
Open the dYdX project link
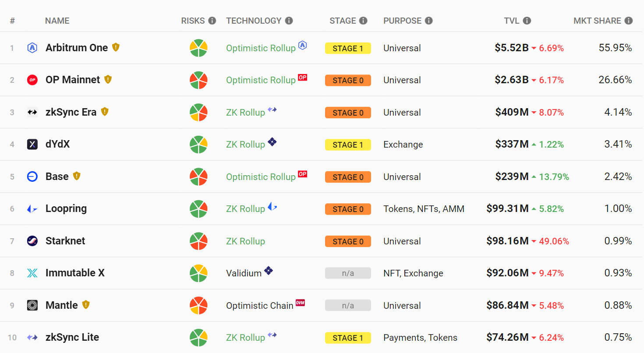point(57,144)
